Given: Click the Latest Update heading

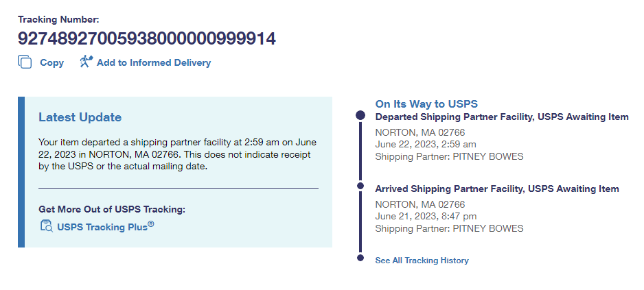Looking at the screenshot, I should [x=80, y=117].
